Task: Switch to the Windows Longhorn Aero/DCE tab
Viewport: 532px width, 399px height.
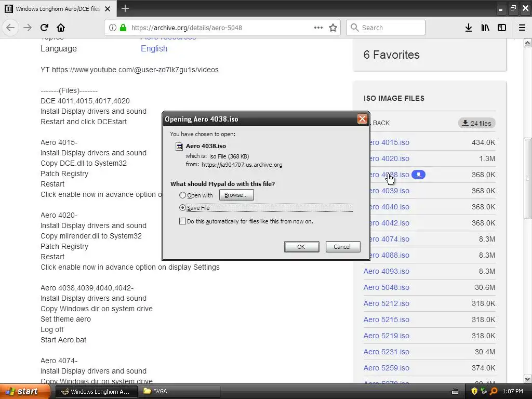Action: click(x=58, y=9)
